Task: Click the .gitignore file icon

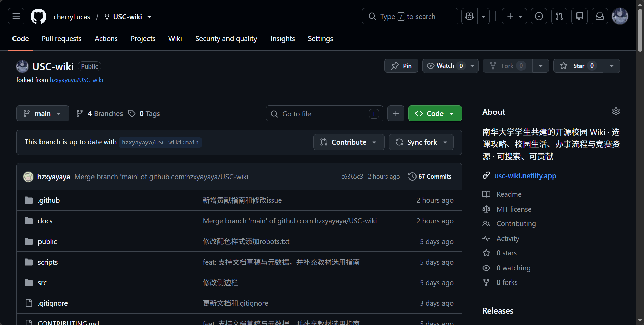Action: (x=29, y=303)
